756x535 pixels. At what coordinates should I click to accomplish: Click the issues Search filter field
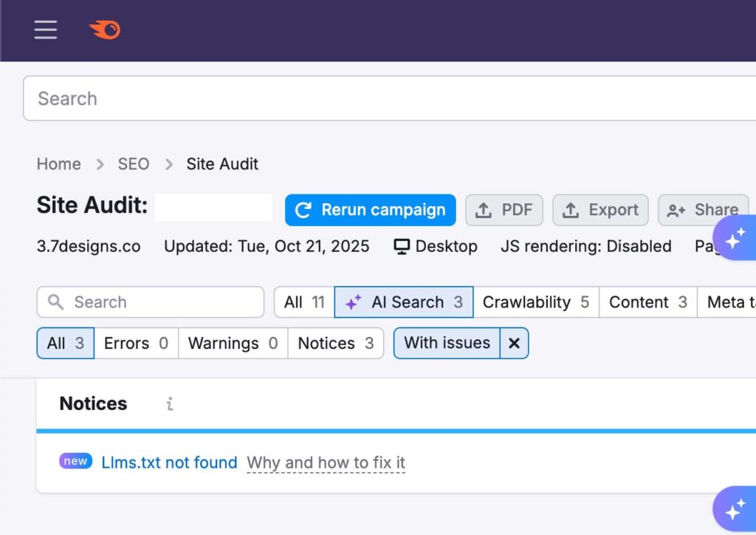click(x=151, y=302)
